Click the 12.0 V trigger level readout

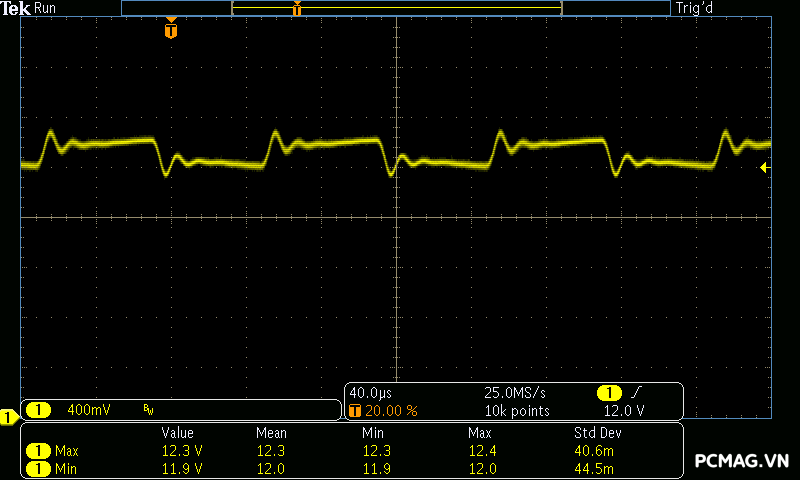coord(625,411)
